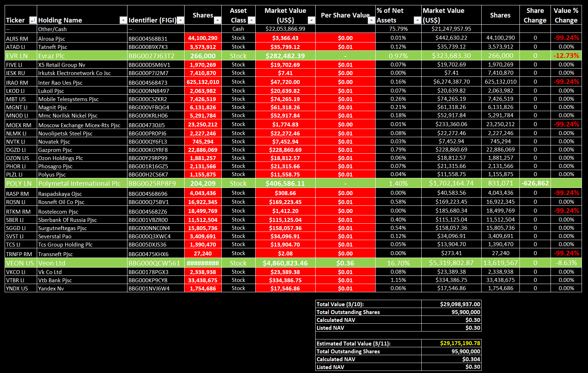Click the $22,053,866.99 cash market value cell
This screenshot has width=588, height=373.
pos(285,29)
